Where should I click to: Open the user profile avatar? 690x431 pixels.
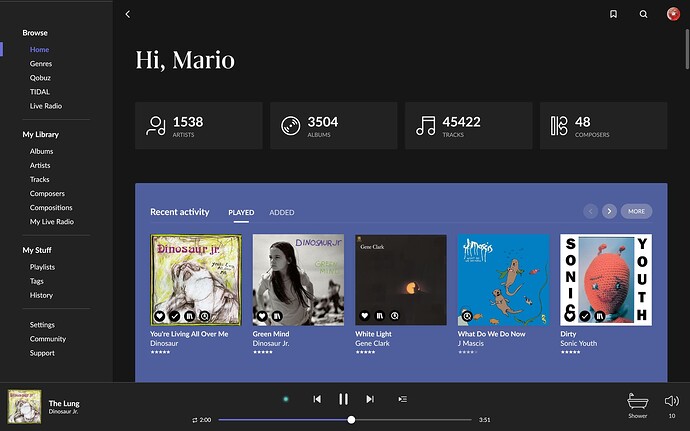click(673, 14)
